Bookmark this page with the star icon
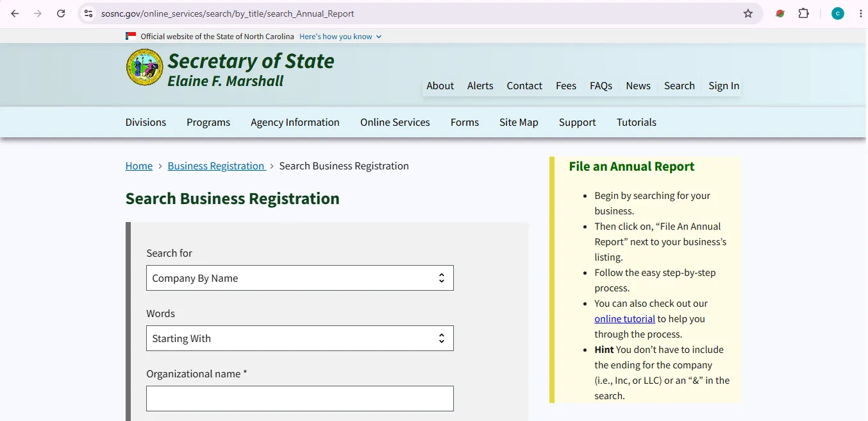This screenshot has width=868, height=421. tap(748, 13)
